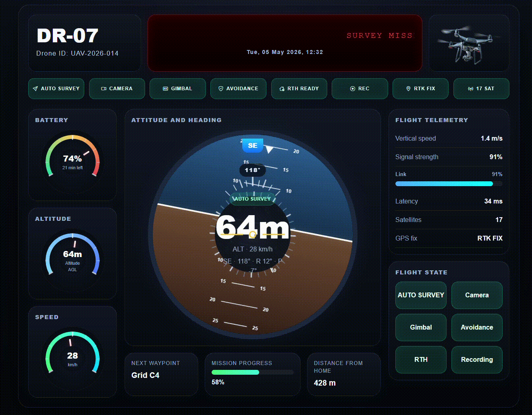Toggle the AUTO SURVEY flight state button
The height and width of the screenshot is (415, 532).
click(421, 295)
